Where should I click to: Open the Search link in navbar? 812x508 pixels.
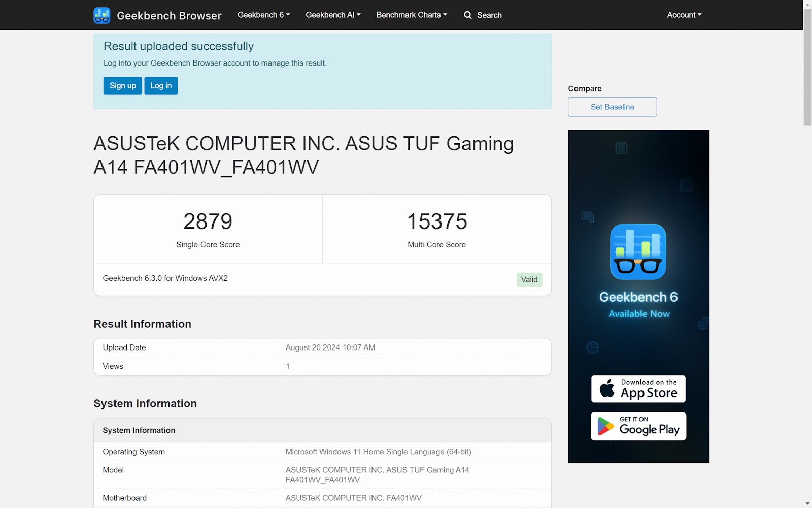(483, 15)
